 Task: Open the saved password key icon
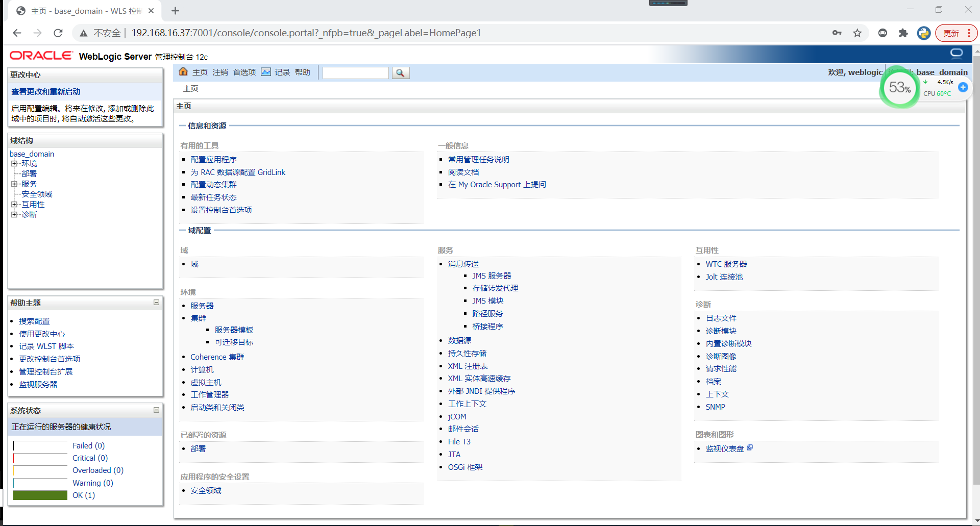point(837,33)
